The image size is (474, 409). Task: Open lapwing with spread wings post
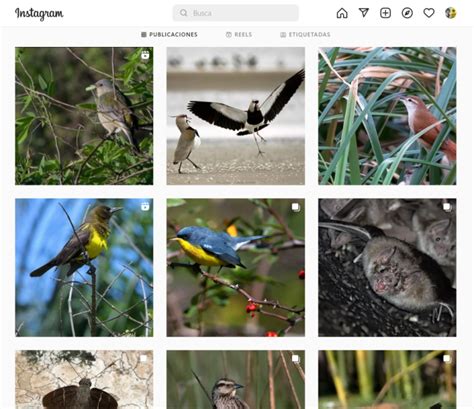pos(236,116)
